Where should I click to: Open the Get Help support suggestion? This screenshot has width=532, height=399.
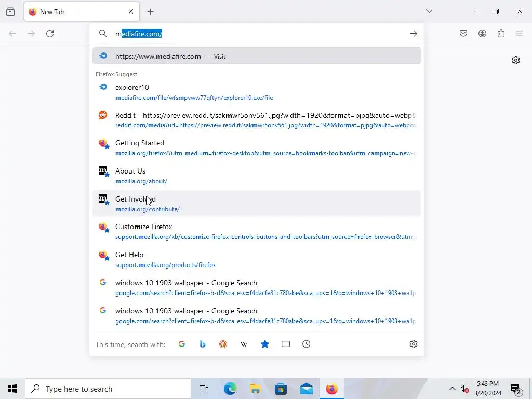point(257,260)
